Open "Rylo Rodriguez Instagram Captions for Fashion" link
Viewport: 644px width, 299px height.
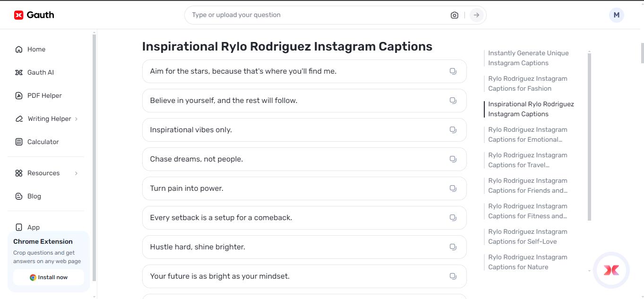[528, 83]
